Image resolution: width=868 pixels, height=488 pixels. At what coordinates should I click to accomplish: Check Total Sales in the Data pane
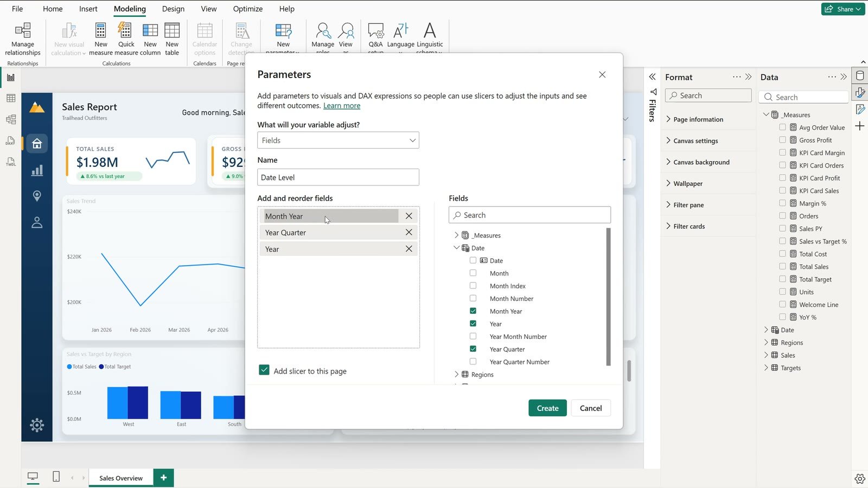tap(783, 266)
